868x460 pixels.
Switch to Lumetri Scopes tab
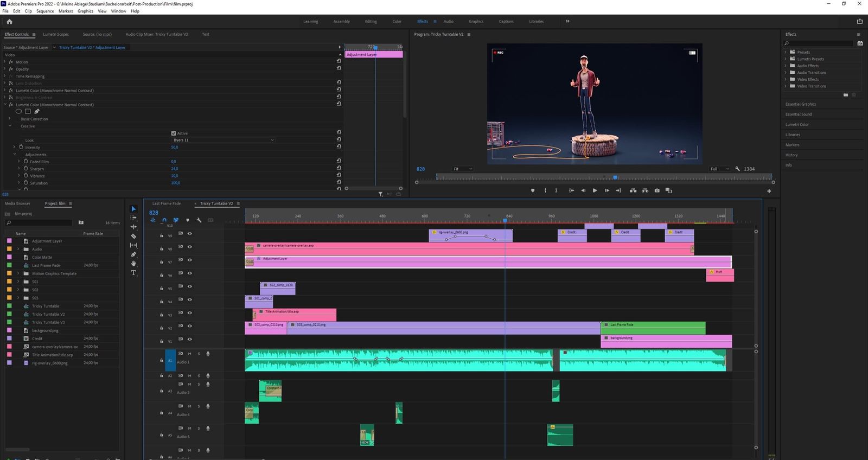tap(56, 34)
